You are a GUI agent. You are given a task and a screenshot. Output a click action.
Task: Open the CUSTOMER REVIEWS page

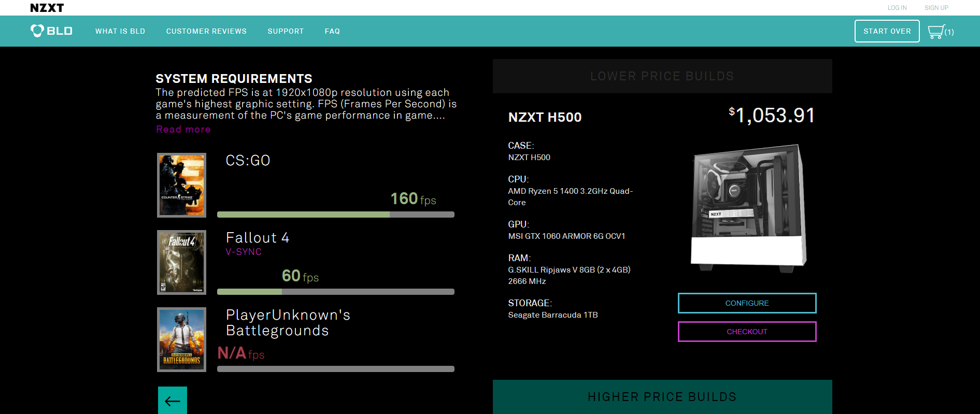coord(206,31)
